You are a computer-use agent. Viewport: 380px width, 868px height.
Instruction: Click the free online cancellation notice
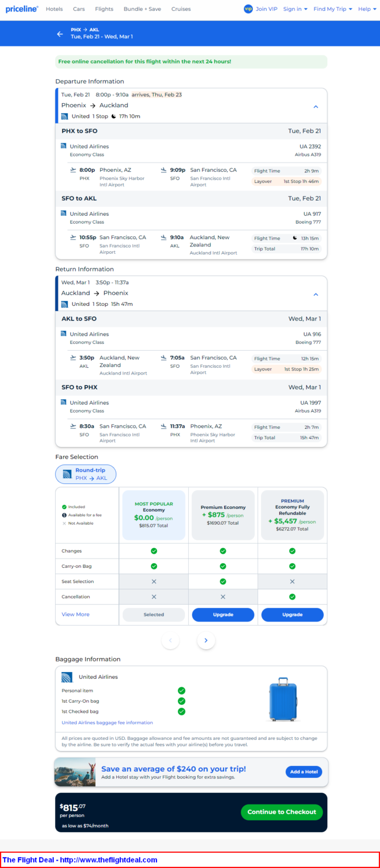[191, 62]
